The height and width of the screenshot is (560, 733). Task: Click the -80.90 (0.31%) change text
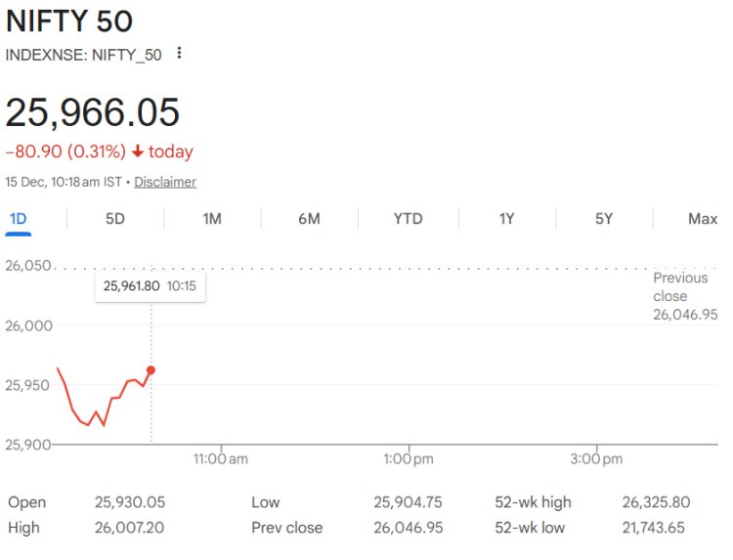click(65, 151)
